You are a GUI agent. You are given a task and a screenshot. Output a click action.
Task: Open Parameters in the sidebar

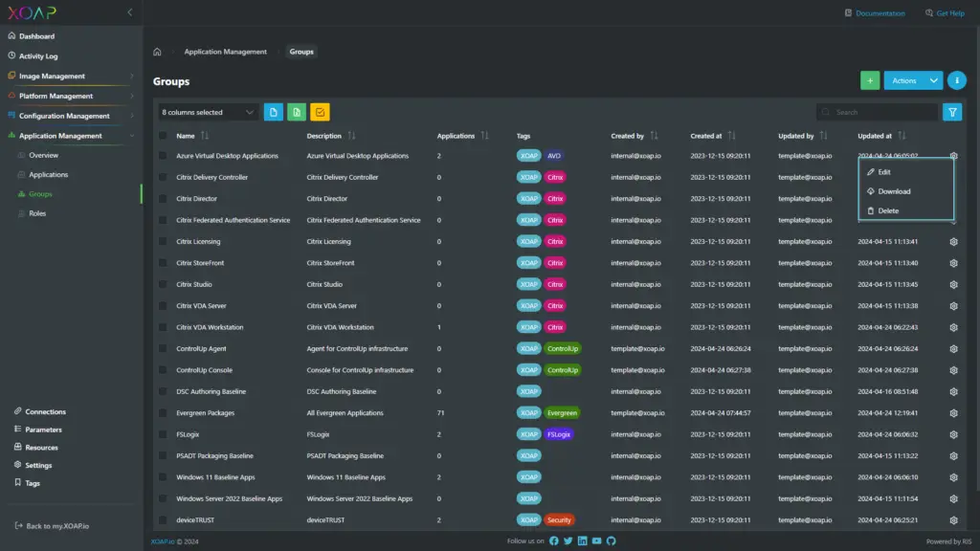[43, 430]
